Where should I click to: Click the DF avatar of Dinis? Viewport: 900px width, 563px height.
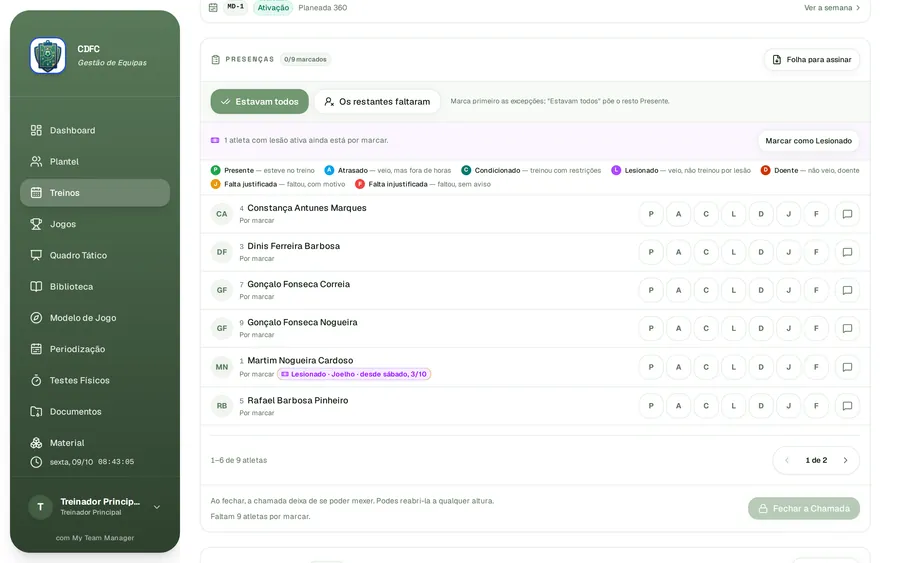coord(222,252)
